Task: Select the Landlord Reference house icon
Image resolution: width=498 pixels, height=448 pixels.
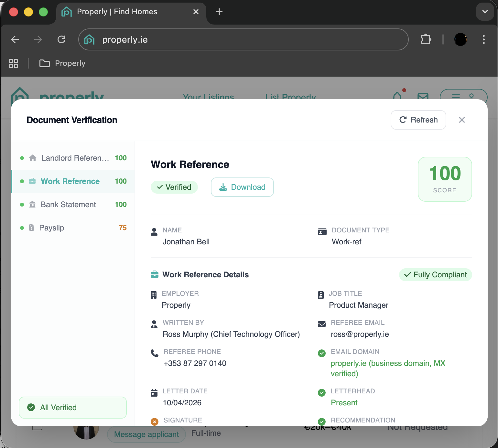Action: 33,158
